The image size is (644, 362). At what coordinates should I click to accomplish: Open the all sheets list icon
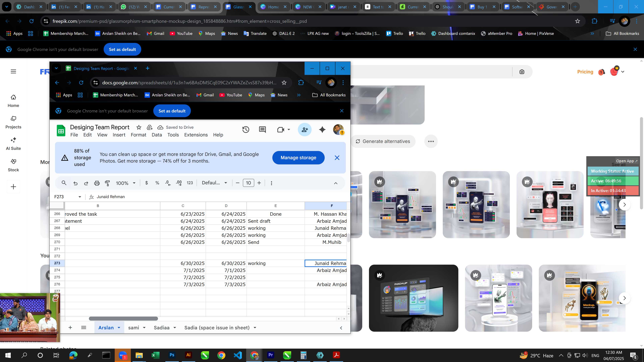pos(84,327)
